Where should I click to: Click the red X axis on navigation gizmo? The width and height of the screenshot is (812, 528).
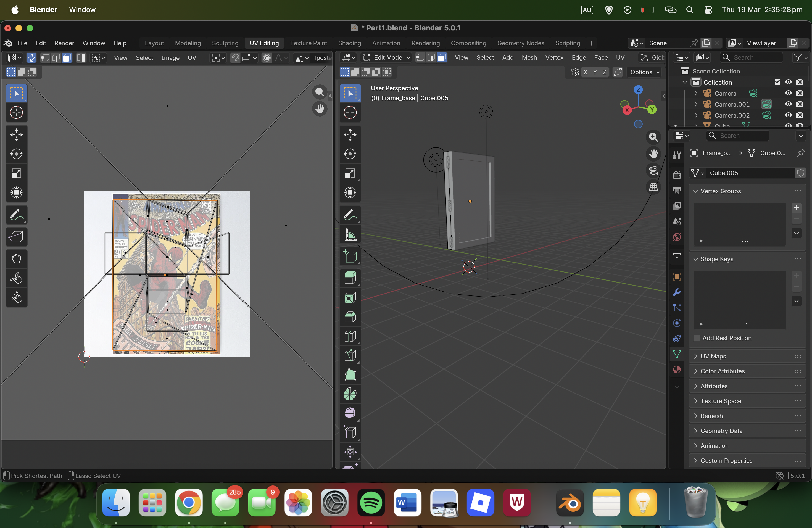627,110
